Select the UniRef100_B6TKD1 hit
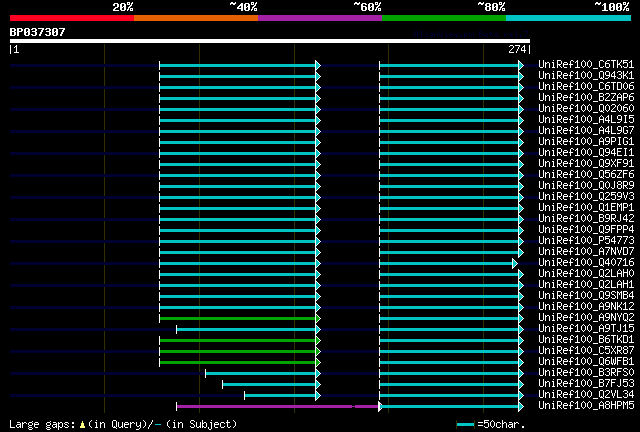The image size is (640, 432). [586, 340]
